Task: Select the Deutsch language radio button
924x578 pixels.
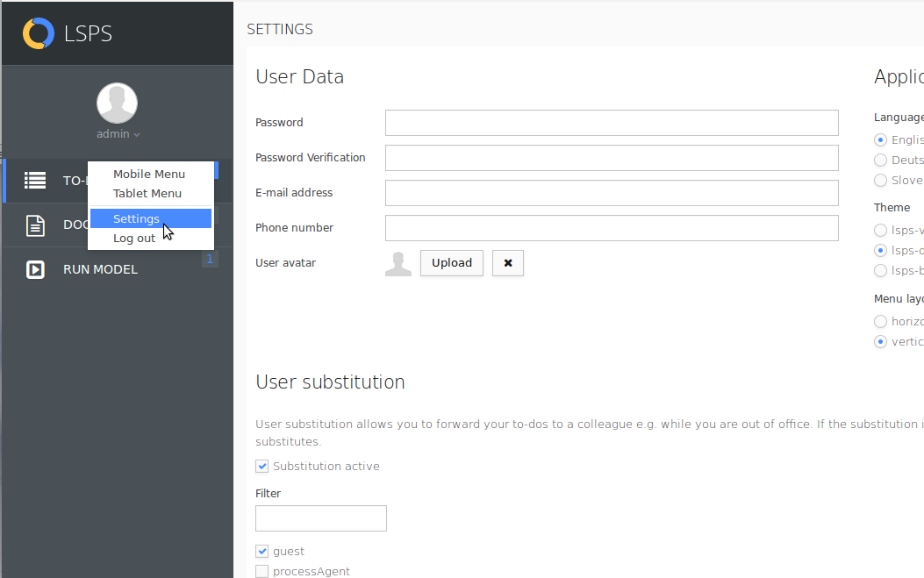Action: [x=880, y=161]
